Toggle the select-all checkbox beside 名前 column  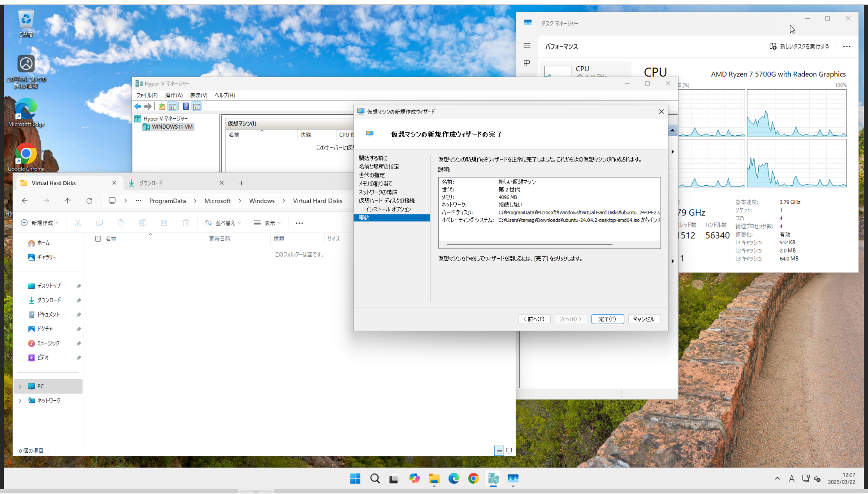tap(98, 239)
